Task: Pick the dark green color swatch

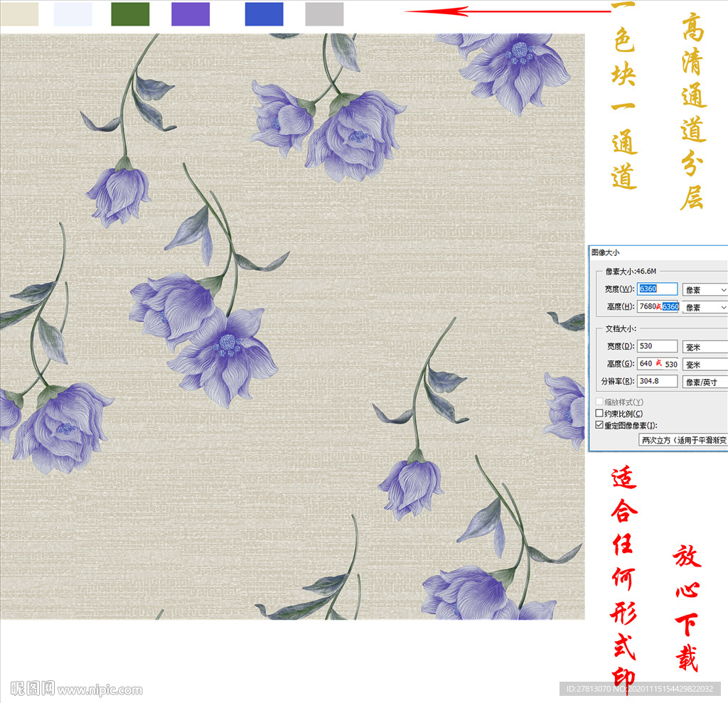Action: [131, 14]
